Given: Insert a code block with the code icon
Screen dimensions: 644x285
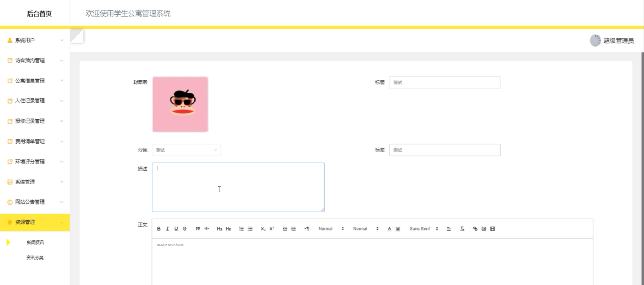Looking at the screenshot, I should 206,229.
